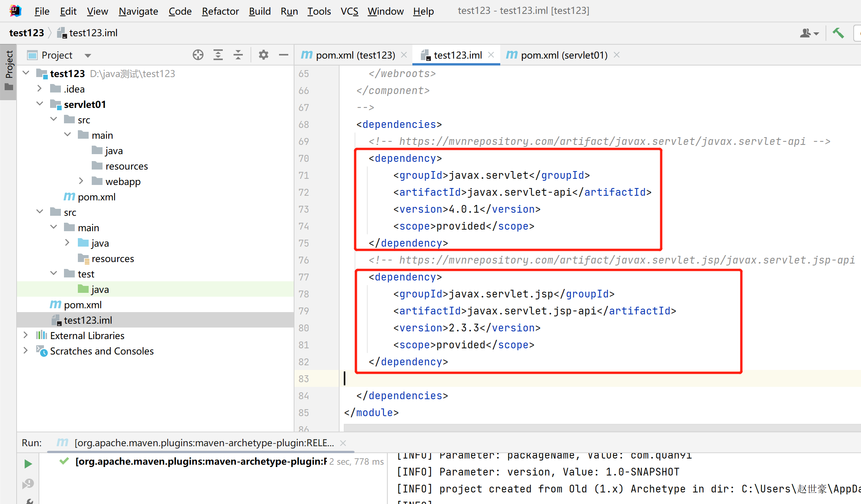861x504 pixels.
Task: Click the javax.servlet.jsp-api artifactId line
Action: tap(535, 311)
